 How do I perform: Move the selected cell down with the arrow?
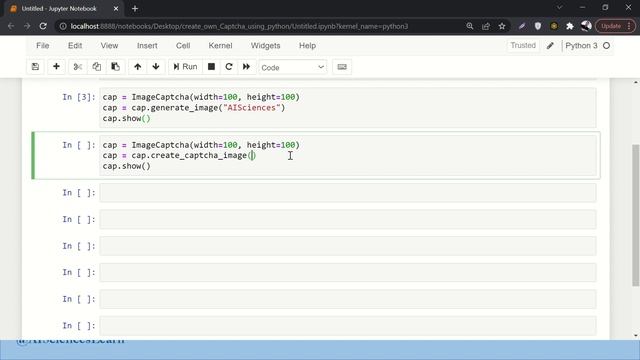pyautogui.click(x=156, y=67)
